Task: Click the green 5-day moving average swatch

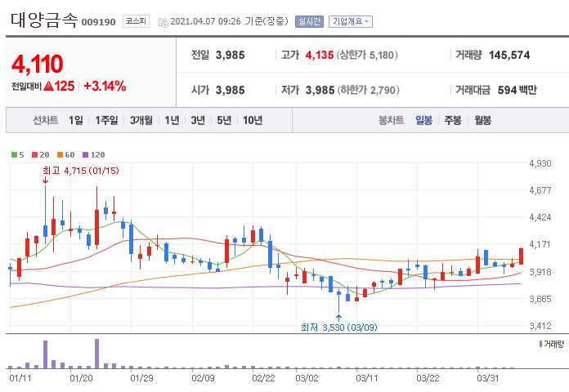Action: 14,155
